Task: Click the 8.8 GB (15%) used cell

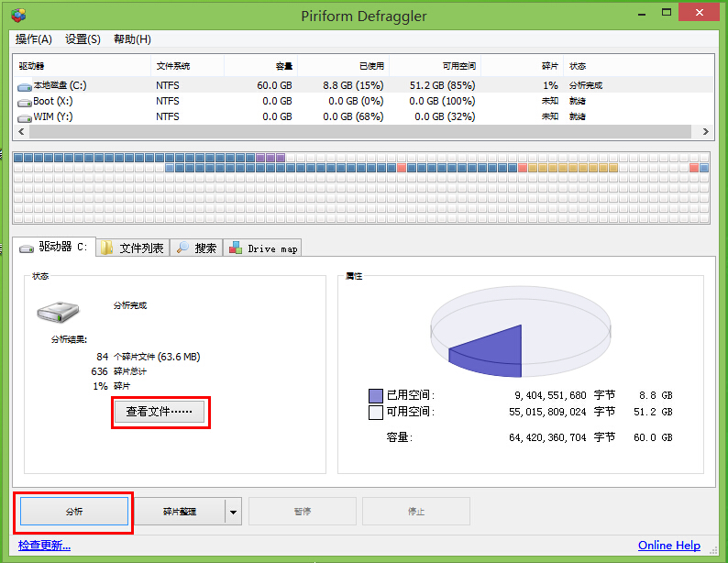Action: (x=353, y=85)
